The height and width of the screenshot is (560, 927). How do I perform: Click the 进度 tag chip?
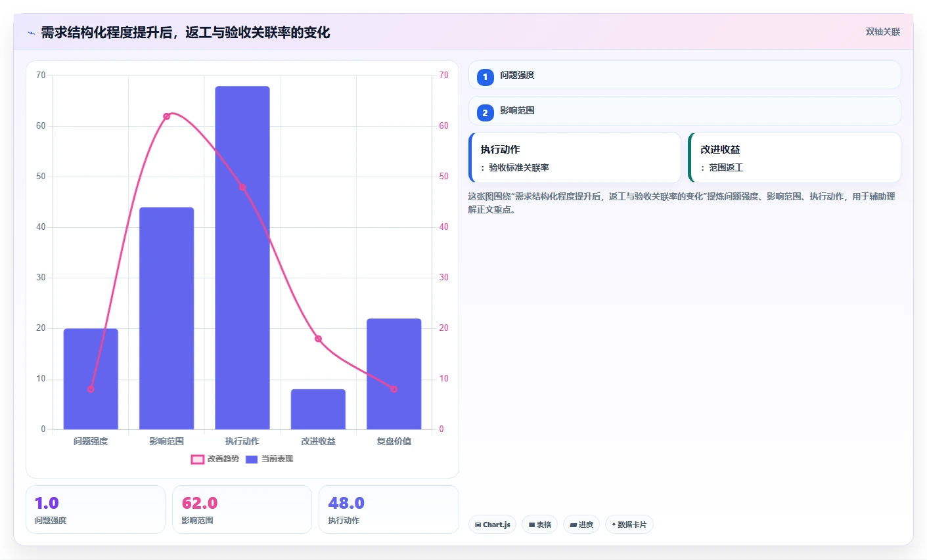tap(581, 525)
